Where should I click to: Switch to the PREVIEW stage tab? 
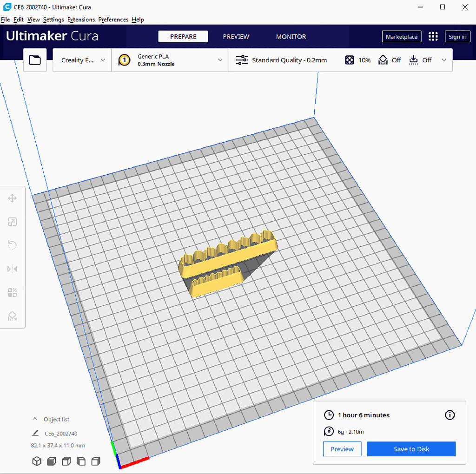pyautogui.click(x=236, y=37)
